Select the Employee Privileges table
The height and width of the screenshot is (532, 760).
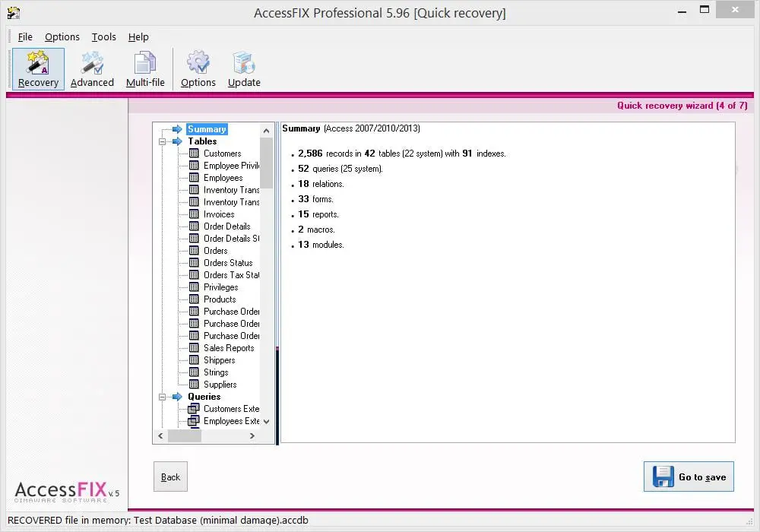coord(231,165)
